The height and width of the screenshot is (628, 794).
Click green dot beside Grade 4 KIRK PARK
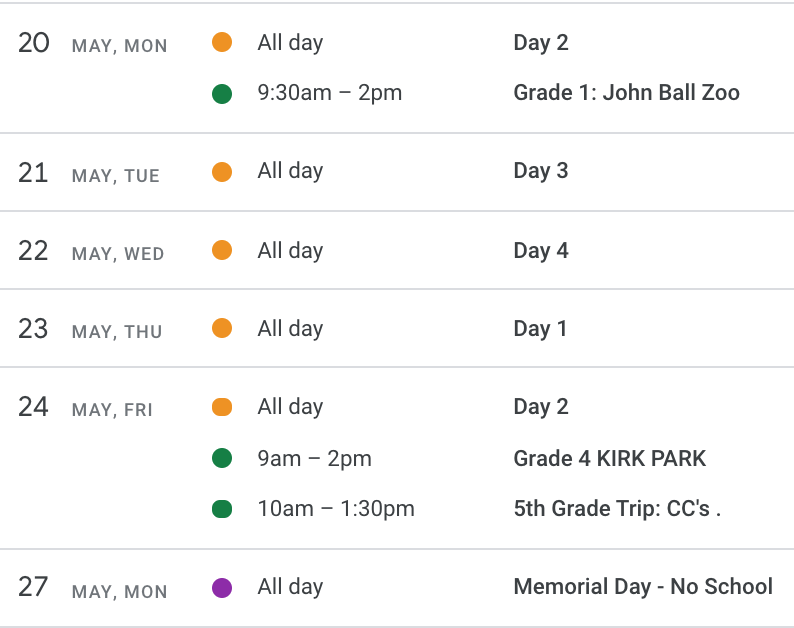[x=222, y=458]
